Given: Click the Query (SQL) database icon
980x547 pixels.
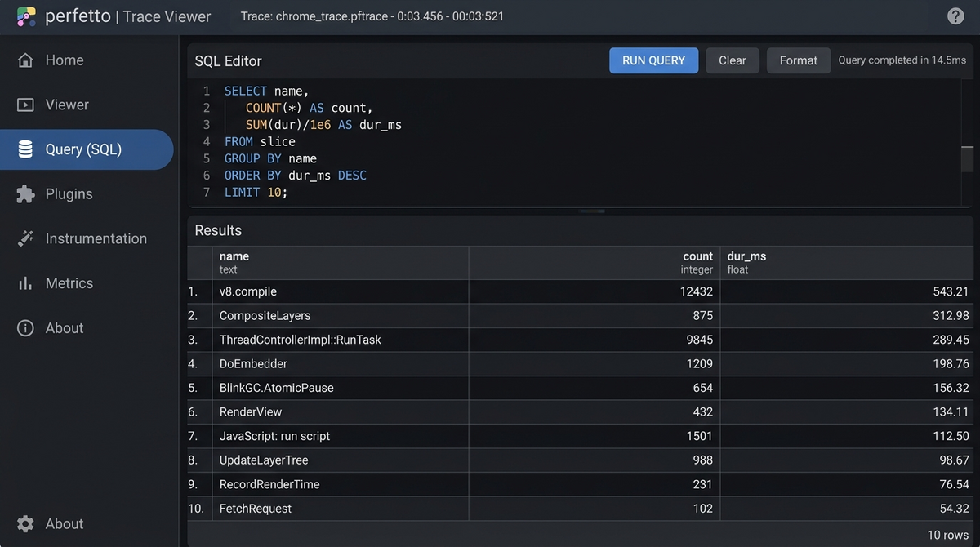Looking at the screenshot, I should 25,149.
